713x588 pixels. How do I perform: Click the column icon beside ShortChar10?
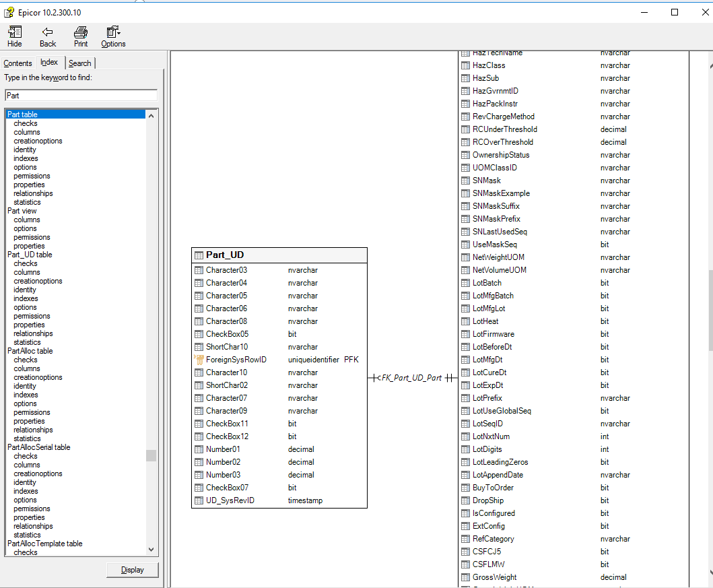[x=199, y=347]
